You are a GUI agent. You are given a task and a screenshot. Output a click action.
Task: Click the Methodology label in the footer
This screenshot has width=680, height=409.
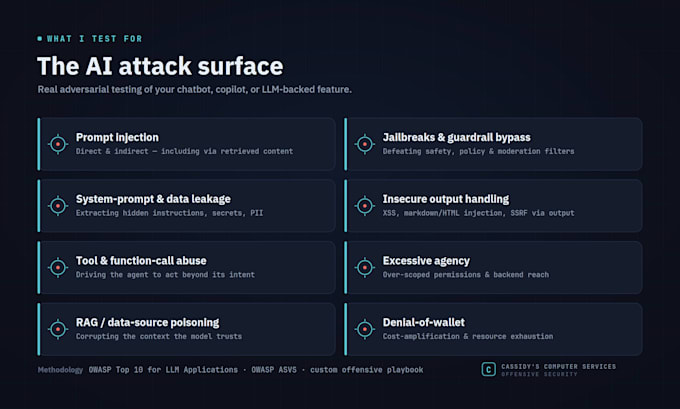coord(60,370)
